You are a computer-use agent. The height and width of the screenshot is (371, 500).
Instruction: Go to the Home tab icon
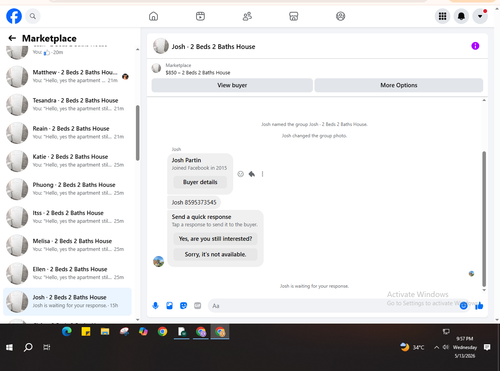(153, 16)
